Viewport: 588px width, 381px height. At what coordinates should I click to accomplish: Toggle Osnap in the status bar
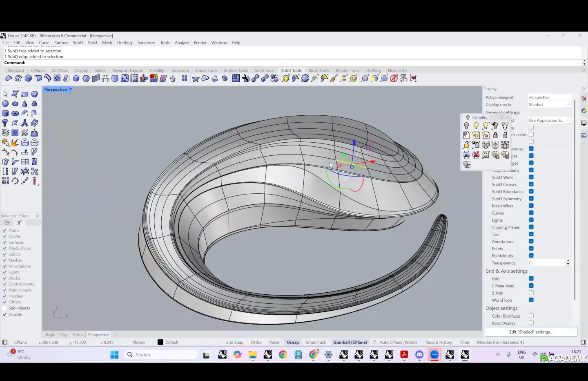[292, 343]
